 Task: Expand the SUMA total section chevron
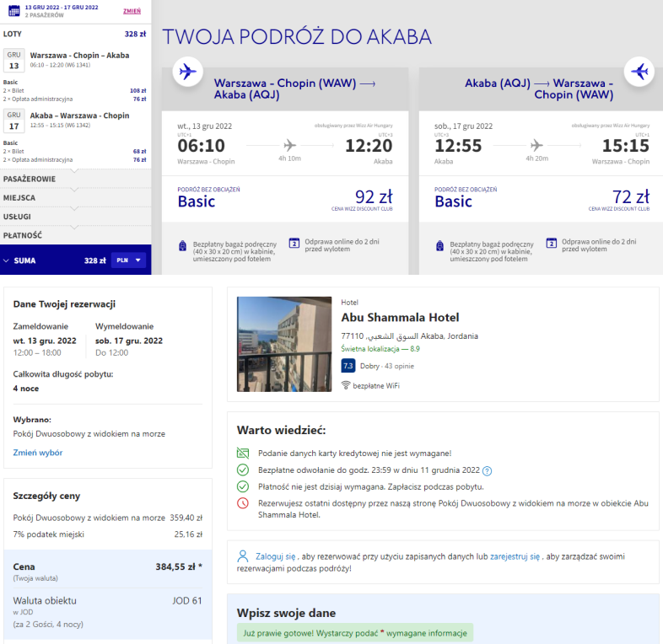coord(6,260)
